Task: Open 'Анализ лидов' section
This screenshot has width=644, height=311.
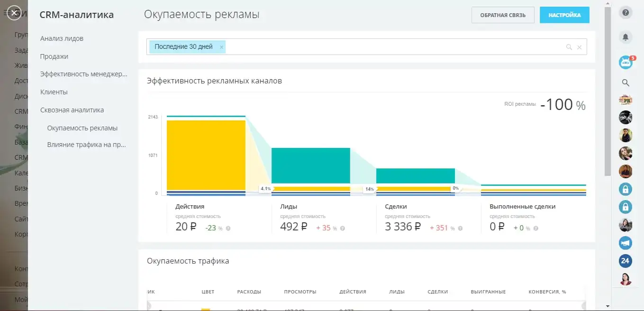Action: 62,38
